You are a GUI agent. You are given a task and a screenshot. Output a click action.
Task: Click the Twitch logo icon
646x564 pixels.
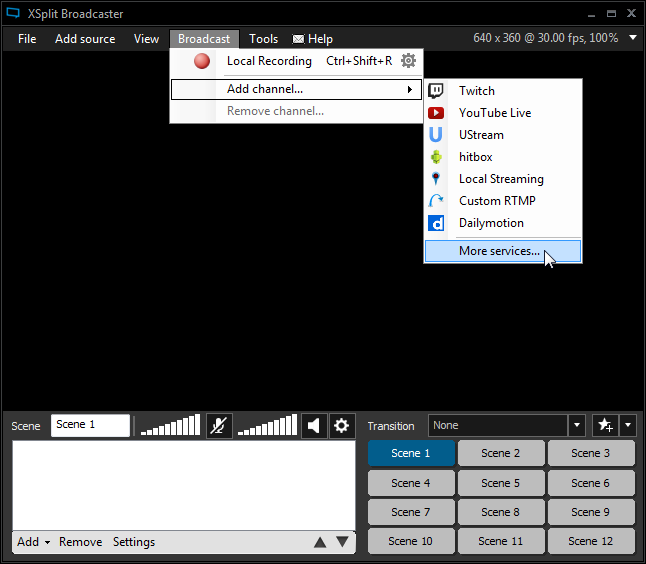(x=435, y=91)
